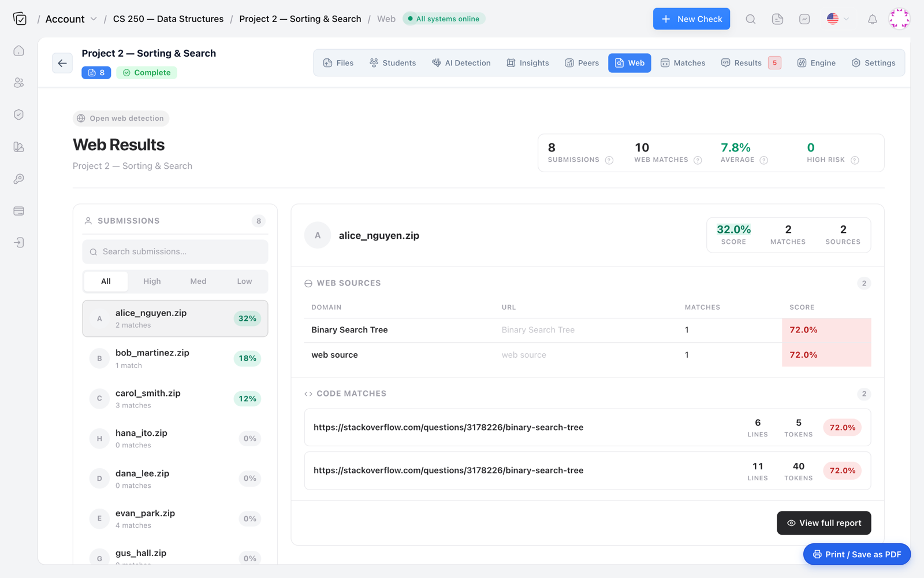Click the Search submissions field
The image size is (924, 578).
pyautogui.click(x=175, y=252)
